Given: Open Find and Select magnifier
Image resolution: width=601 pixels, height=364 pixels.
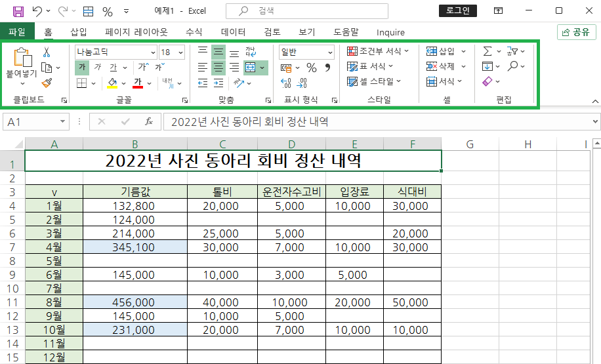Looking at the screenshot, I should [512, 66].
